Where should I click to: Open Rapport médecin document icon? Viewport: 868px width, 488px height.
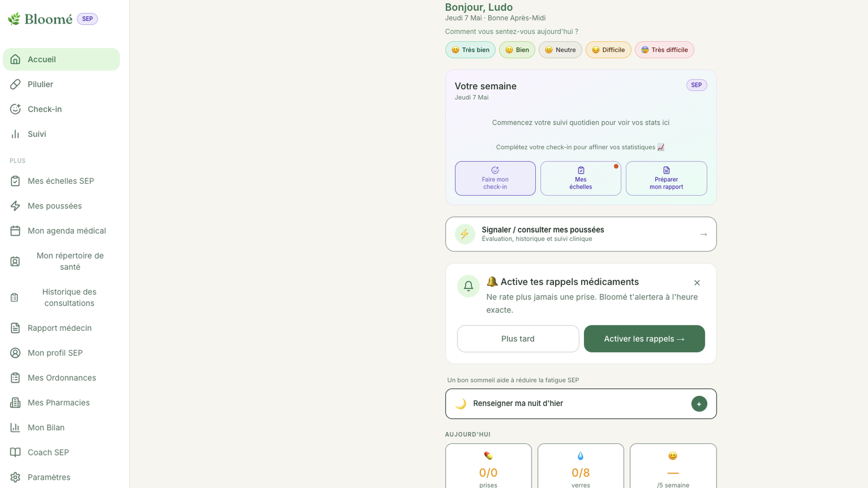point(15,328)
